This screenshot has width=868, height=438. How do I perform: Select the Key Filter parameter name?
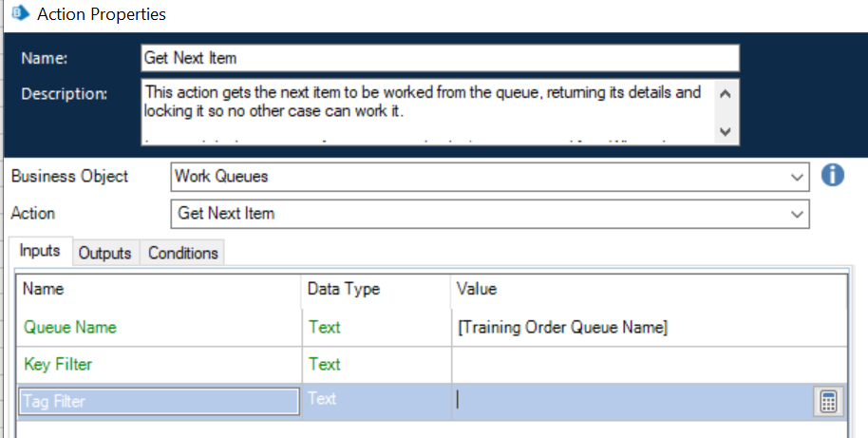coord(58,364)
